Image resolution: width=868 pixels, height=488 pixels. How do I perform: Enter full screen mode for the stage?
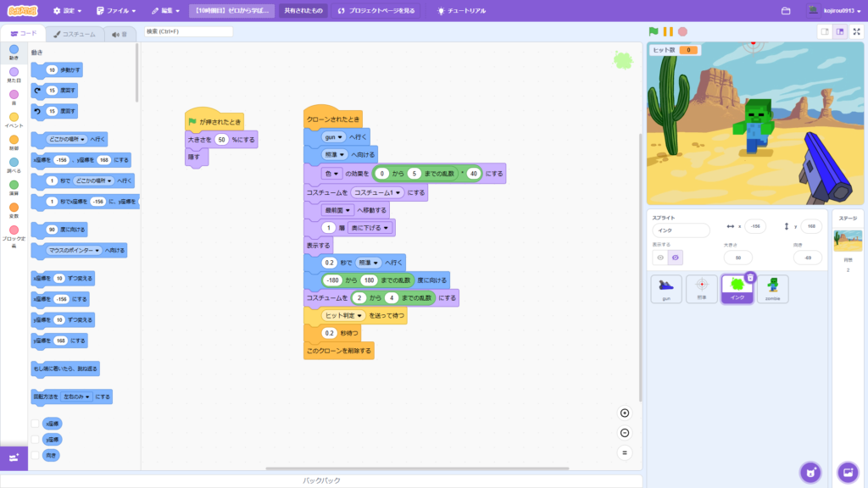tap(856, 30)
